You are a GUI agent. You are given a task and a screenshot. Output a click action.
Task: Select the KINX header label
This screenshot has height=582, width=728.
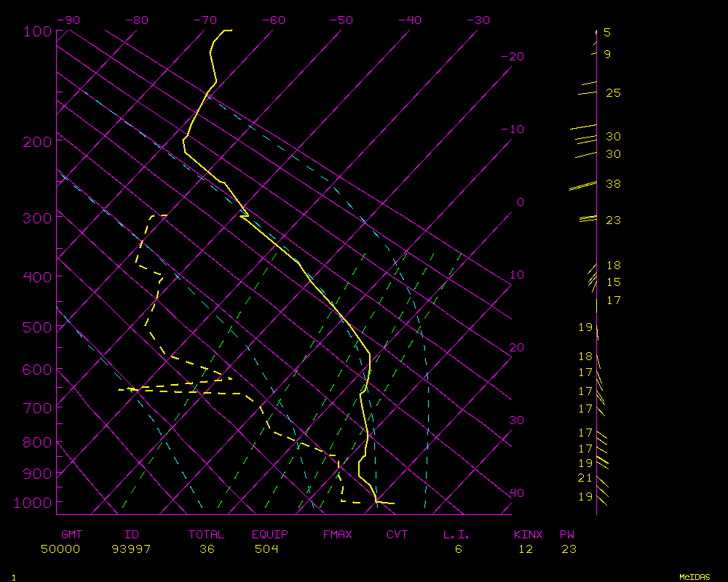click(528, 535)
